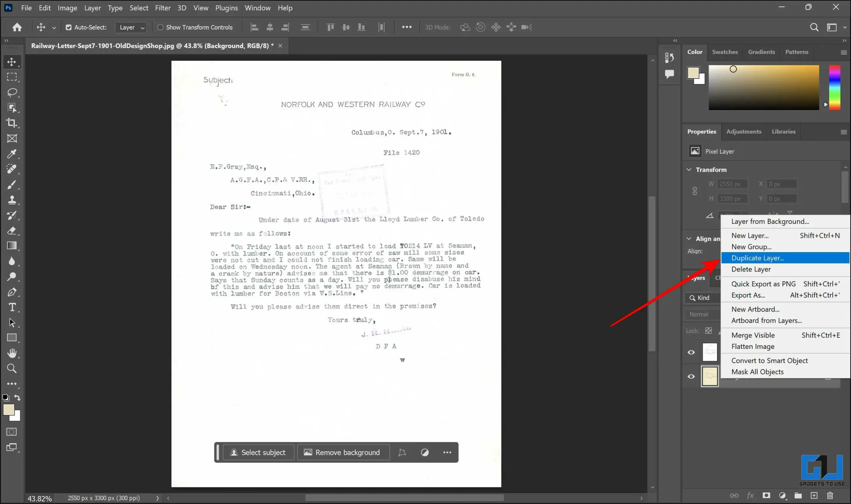
Task: Select the Eraser tool
Action: (x=12, y=231)
